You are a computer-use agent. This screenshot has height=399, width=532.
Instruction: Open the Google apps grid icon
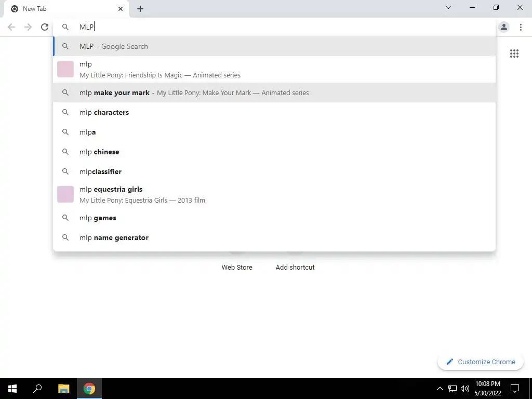point(514,54)
